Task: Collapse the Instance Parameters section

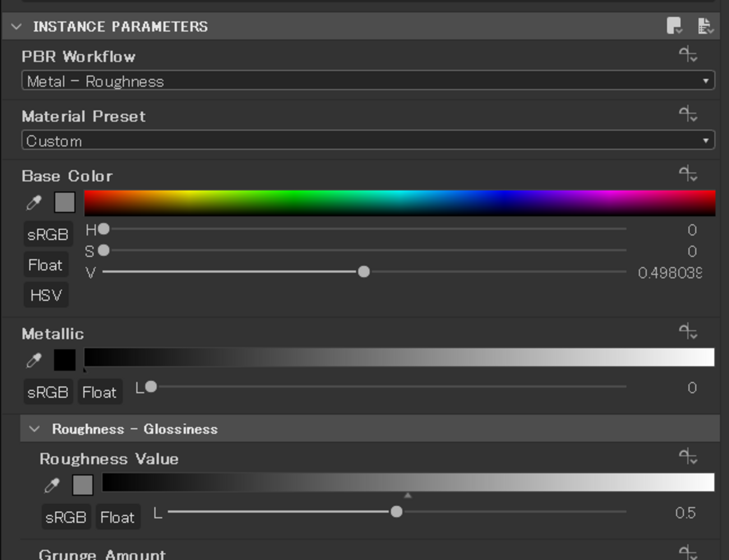Action: 16,26
